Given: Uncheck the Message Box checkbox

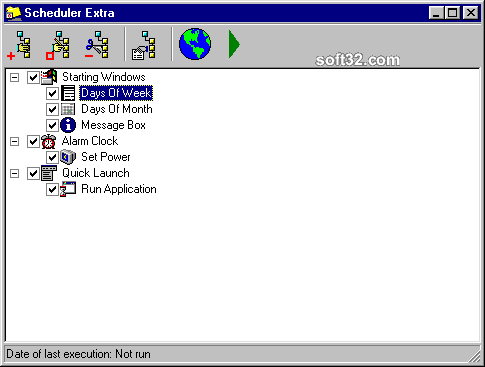Looking at the screenshot, I should pyautogui.click(x=52, y=125).
